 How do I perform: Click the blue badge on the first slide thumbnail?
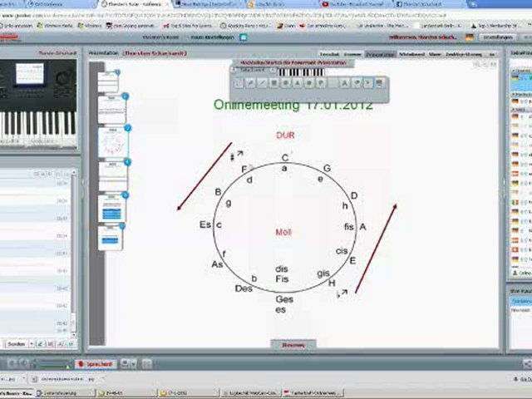117,73
